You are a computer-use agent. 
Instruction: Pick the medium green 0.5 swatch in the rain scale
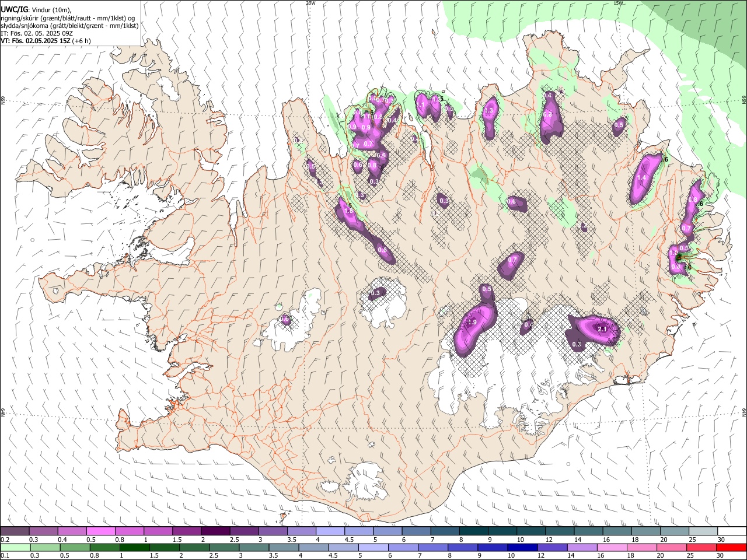click(x=75, y=548)
